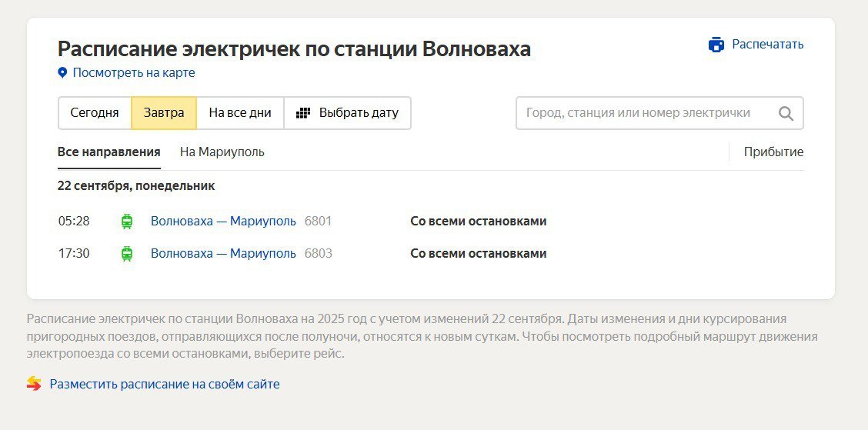Click the train icon for the 05:28 departure

[127, 222]
